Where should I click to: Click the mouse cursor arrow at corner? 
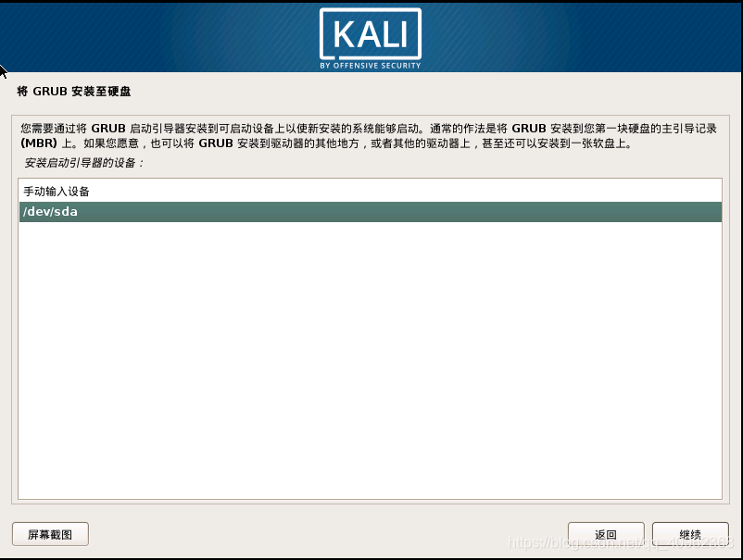3,72
